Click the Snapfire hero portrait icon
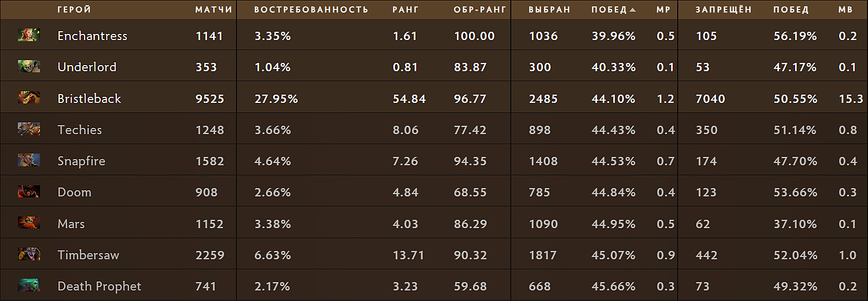 [x=28, y=161]
